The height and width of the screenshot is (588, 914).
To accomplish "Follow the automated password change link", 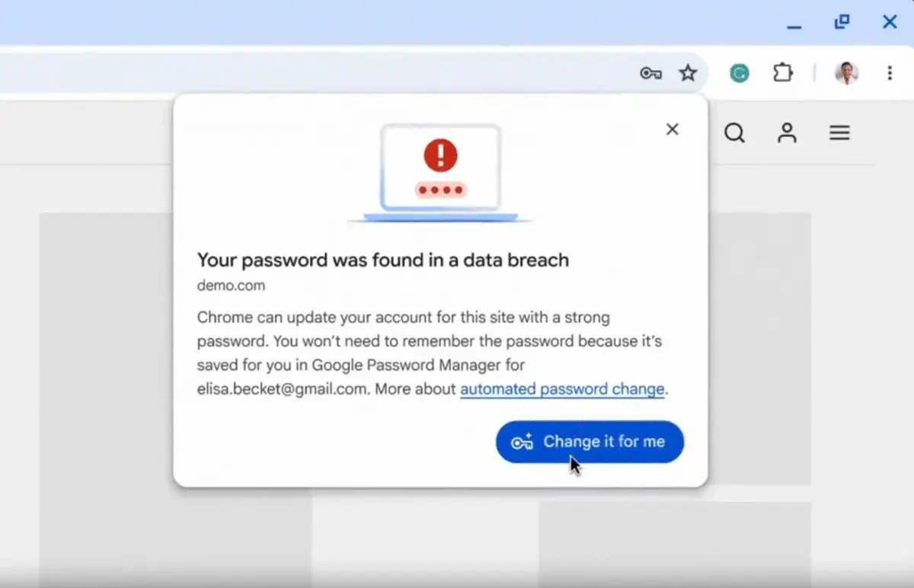I will 562,389.
